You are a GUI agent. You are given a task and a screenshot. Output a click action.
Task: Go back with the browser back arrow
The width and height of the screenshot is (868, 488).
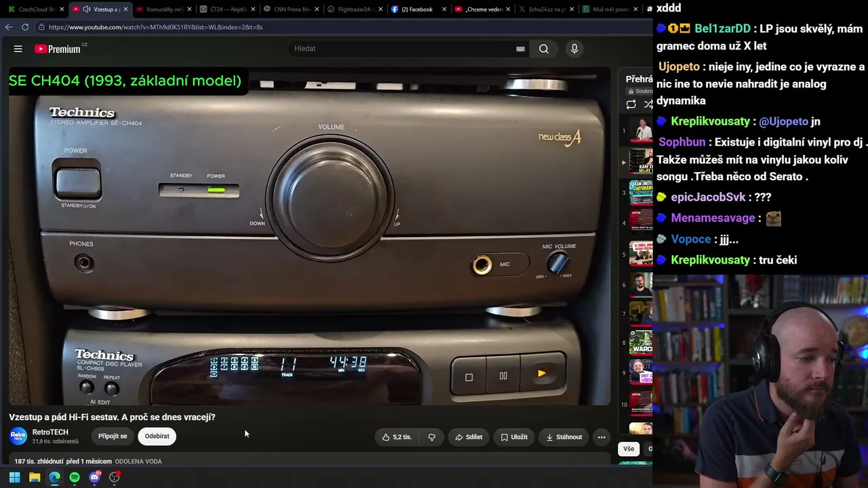tap(9, 27)
